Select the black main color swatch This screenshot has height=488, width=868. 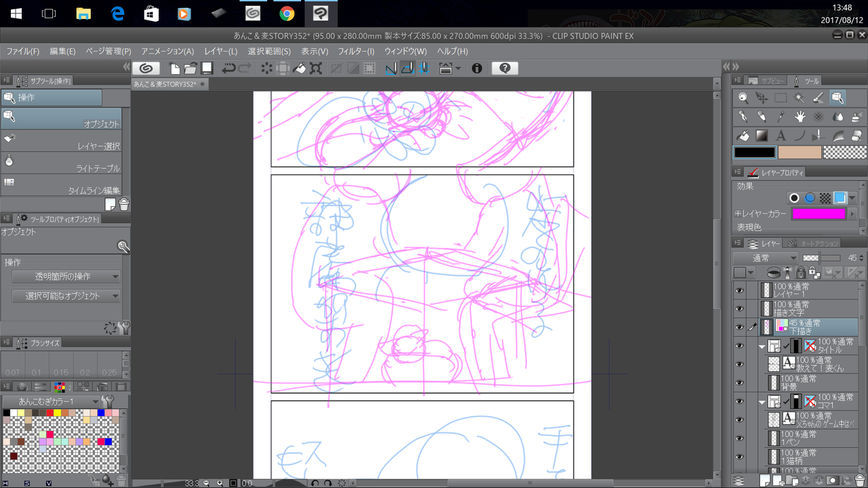click(755, 152)
